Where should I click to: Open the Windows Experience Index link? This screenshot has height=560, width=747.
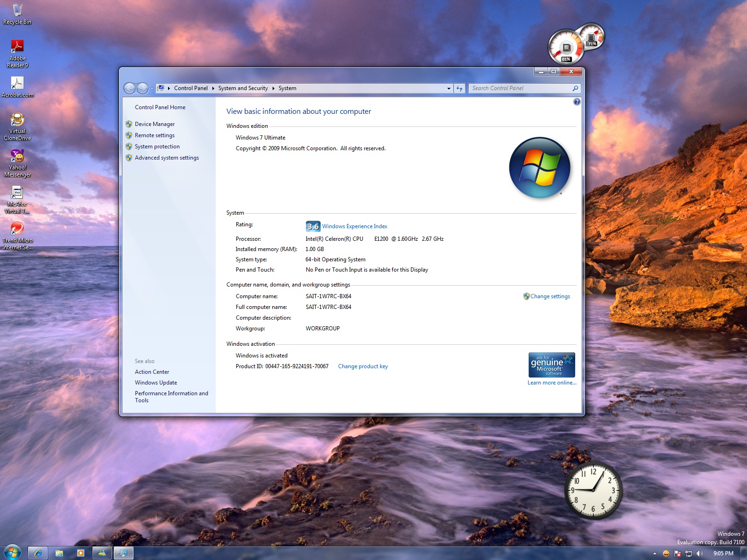point(354,226)
